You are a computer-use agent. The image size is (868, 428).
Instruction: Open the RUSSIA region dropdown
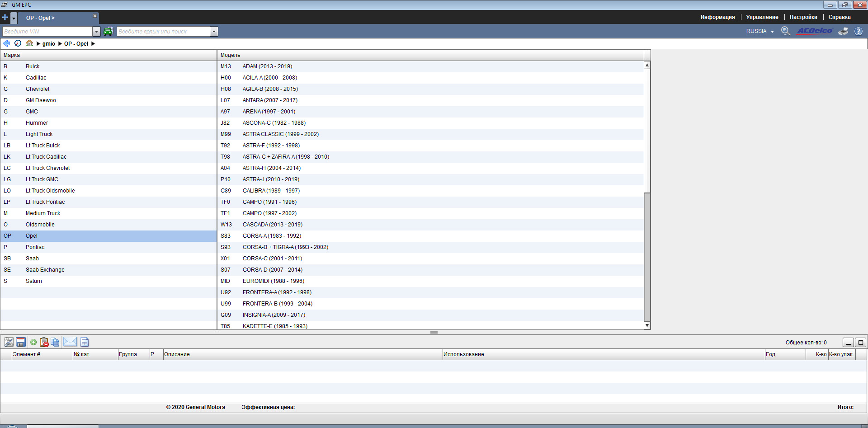[x=760, y=31]
